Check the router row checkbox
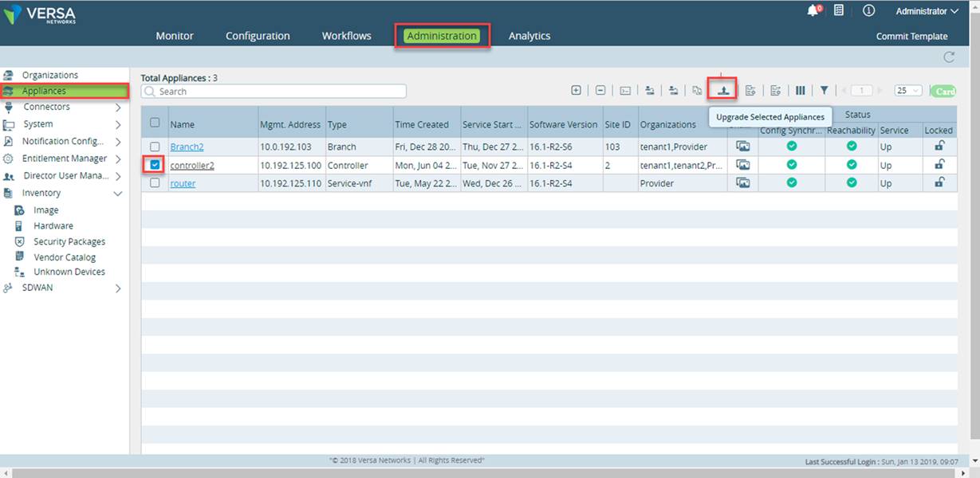Viewport: 980px width, 478px height. (x=155, y=183)
